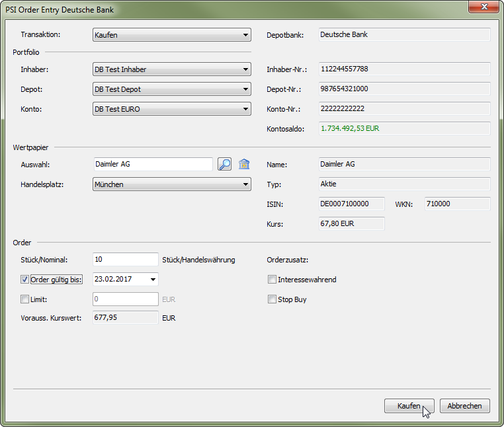Expand the Konto dropdown showing DB Test EURO
Screen dimensions: 504x427
[171, 109]
